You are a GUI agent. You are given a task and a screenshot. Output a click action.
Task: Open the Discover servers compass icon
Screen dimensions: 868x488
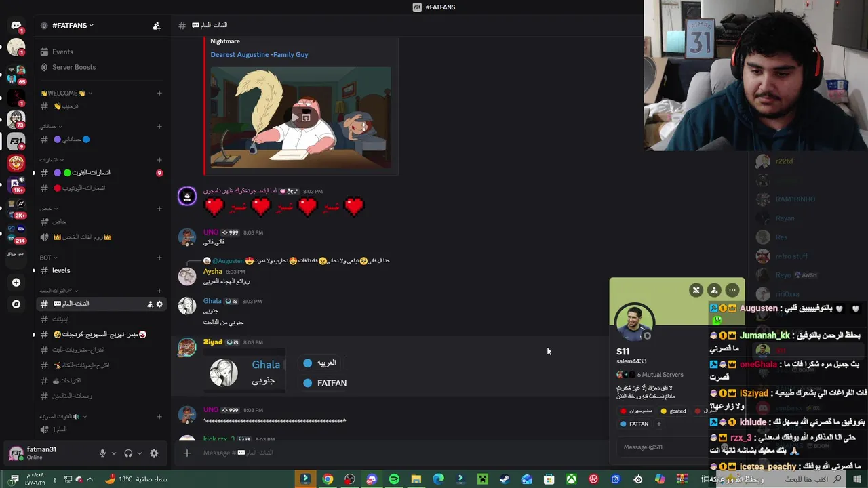click(x=16, y=304)
